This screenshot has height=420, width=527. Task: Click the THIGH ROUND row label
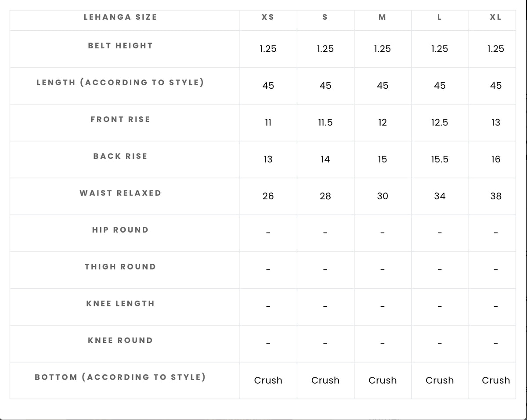[120, 267]
